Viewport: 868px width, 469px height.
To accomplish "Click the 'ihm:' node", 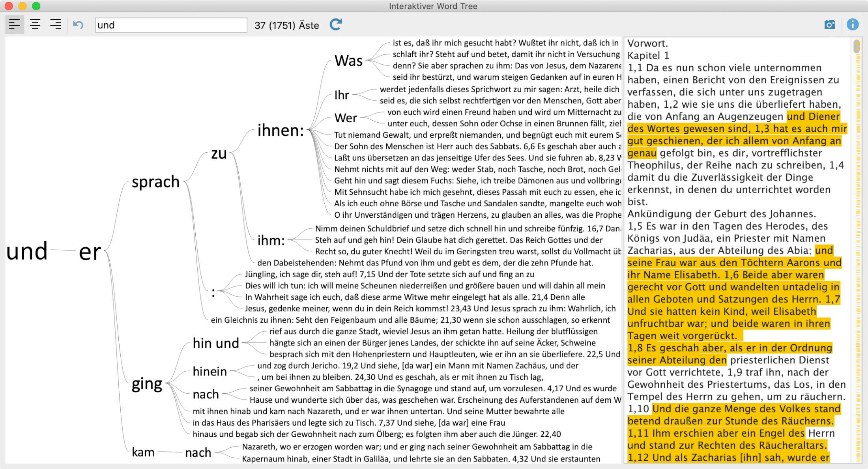I will point(271,240).
